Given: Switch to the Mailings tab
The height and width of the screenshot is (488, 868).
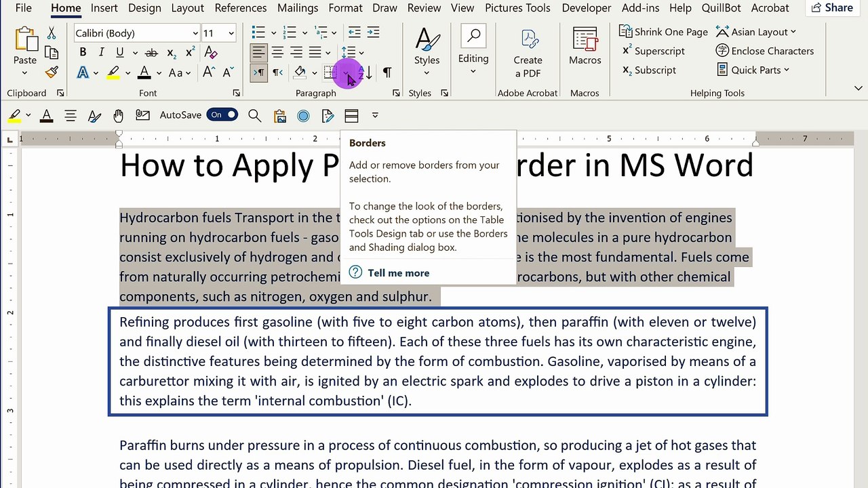Looking at the screenshot, I should pyautogui.click(x=298, y=8).
